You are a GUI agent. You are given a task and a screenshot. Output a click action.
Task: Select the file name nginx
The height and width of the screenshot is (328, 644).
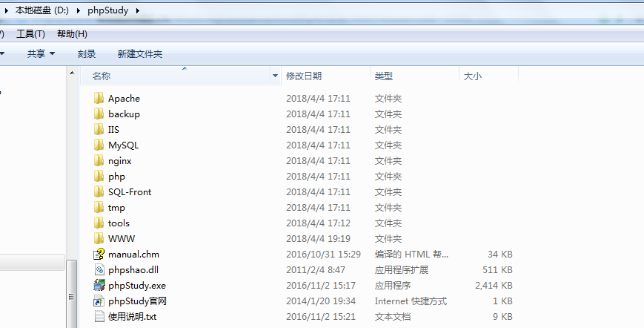(120, 161)
